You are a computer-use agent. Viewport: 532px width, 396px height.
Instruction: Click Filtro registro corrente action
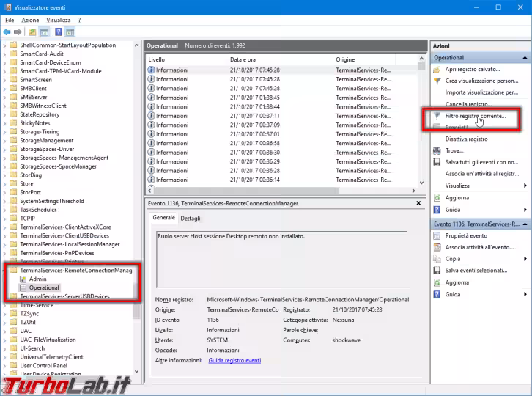[476, 116]
